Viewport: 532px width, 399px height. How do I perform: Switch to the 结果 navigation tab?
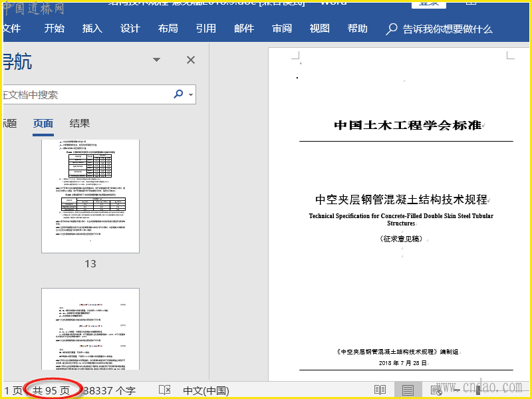pos(80,124)
